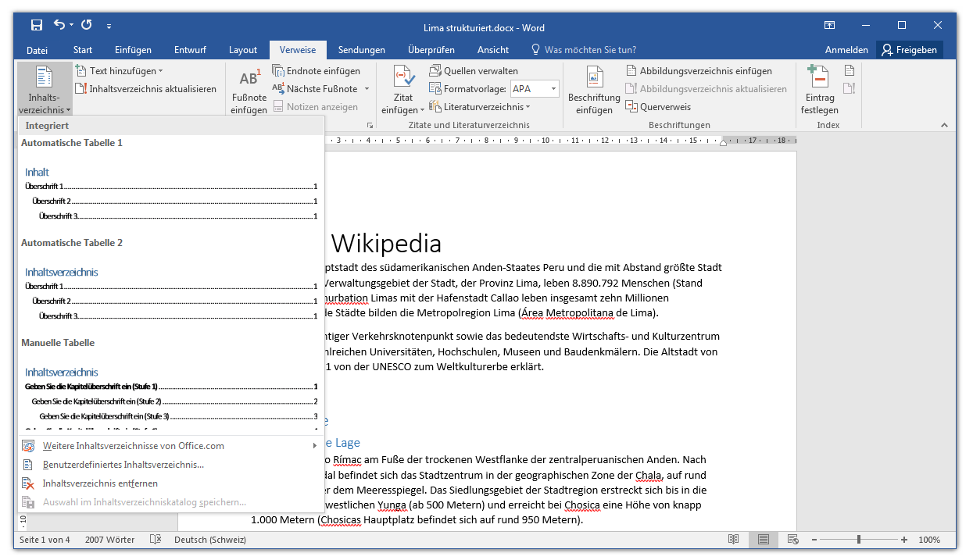Click the proofing errors icon in status bar

coord(156,540)
